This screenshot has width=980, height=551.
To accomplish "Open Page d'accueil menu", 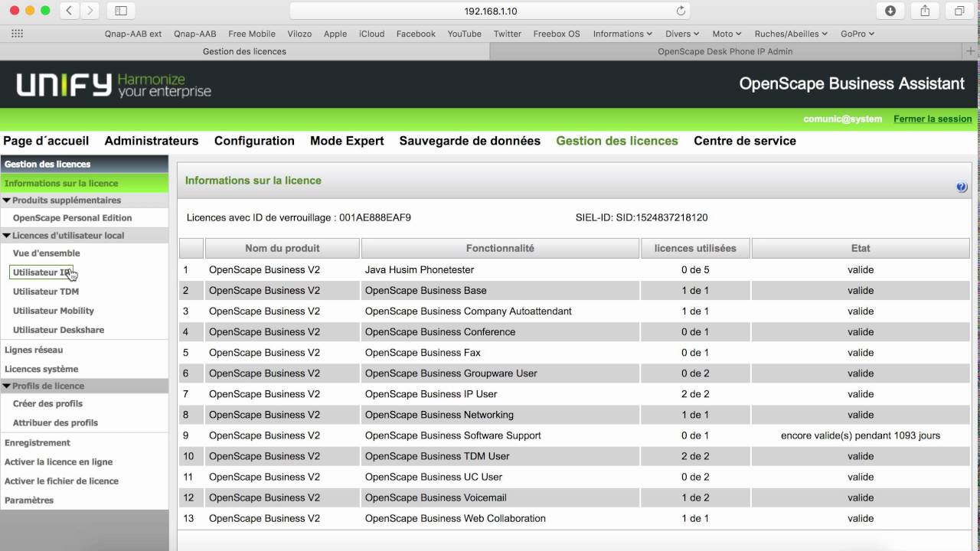I will click(x=46, y=141).
